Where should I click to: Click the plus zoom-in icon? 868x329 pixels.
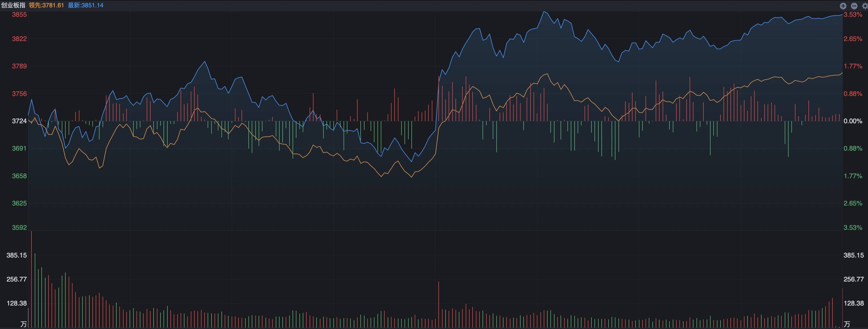click(x=843, y=6)
